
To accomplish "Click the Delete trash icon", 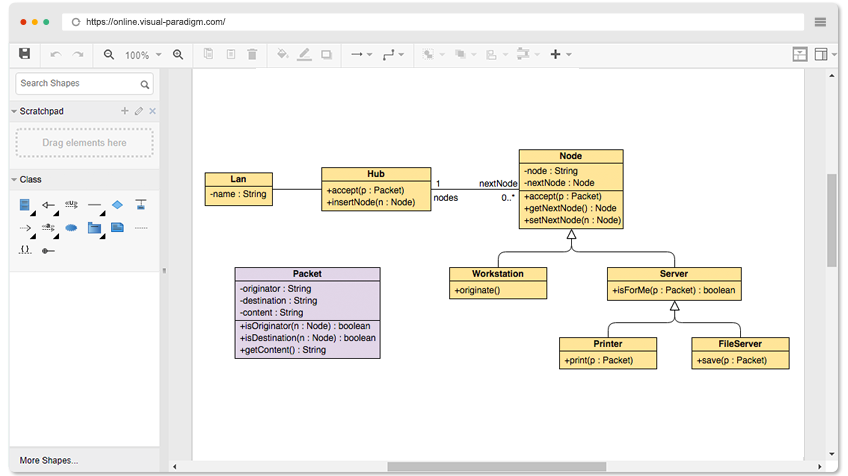I will pos(252,54).
